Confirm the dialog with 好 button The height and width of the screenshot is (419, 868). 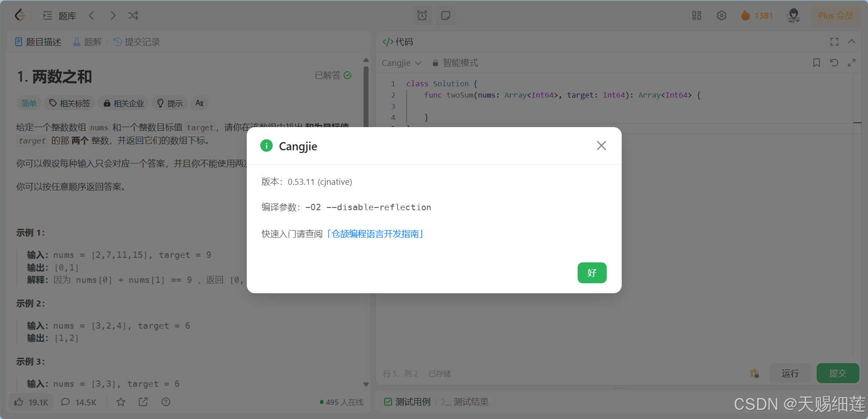(592, 273)
